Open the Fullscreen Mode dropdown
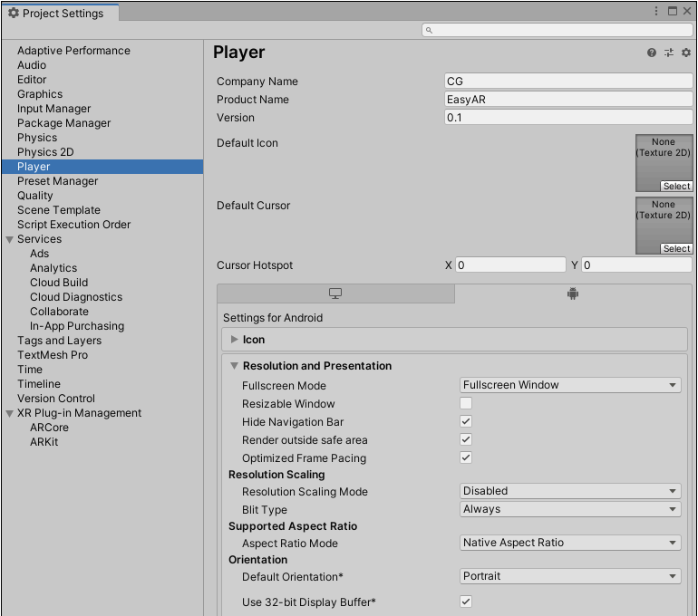This screenshot has height=616, width=698. 570,385
